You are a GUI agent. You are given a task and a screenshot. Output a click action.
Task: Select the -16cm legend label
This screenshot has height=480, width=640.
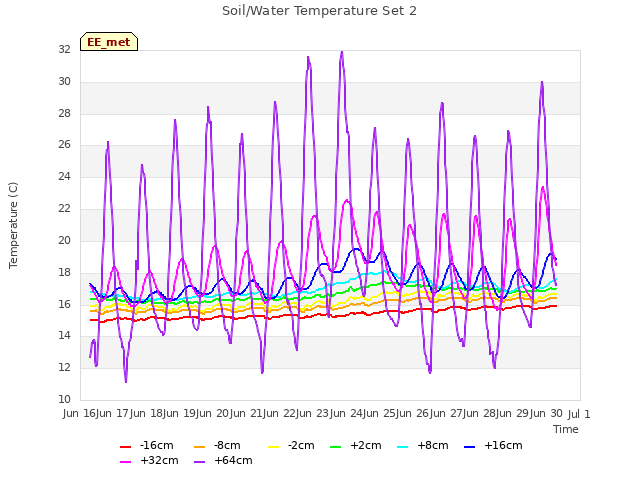[157, 445]
